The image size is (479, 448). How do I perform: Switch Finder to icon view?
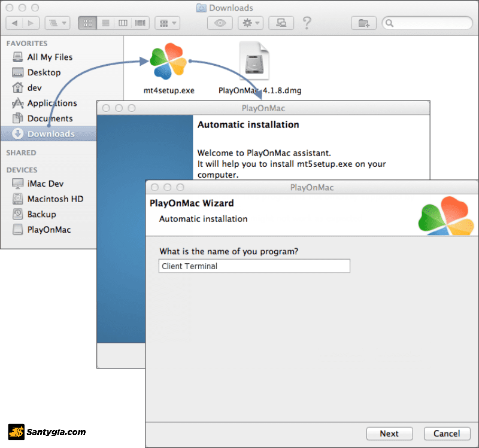pyautogui.click(x=87, y=23)
